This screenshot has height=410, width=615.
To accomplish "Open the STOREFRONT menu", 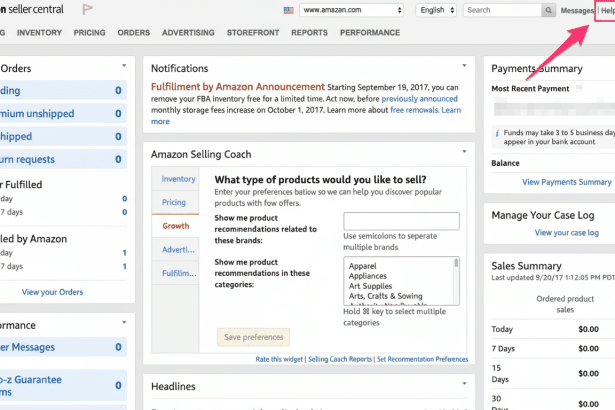I will click(253, 33).
